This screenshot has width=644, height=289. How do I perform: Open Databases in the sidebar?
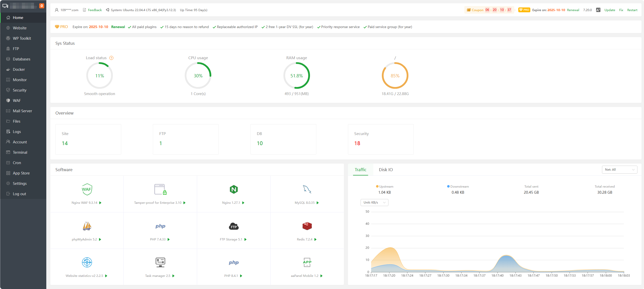pos(23,59)
